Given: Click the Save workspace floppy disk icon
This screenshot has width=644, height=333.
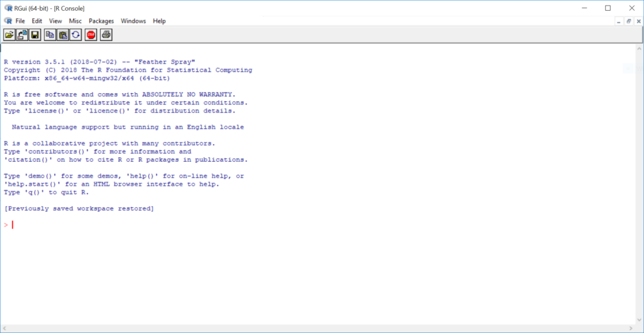Looking at the screenshot, I should coord(35,35).
